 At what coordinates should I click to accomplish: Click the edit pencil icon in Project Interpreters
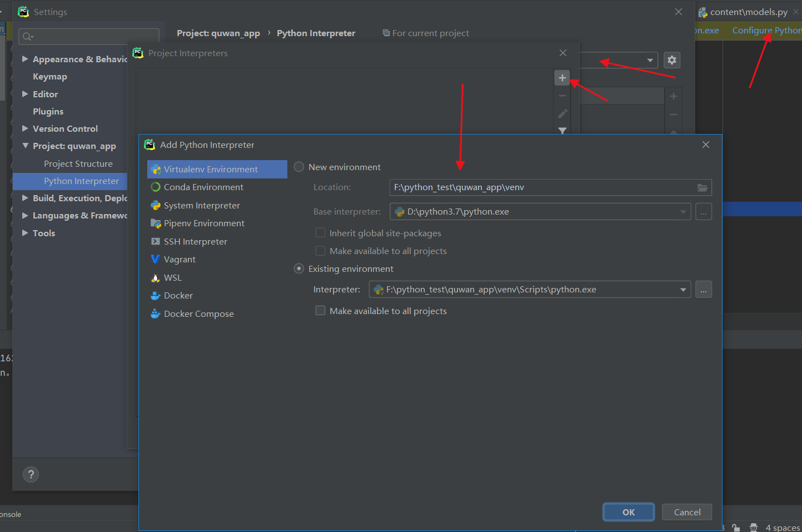pyautogui.click(x=562, y=113)
